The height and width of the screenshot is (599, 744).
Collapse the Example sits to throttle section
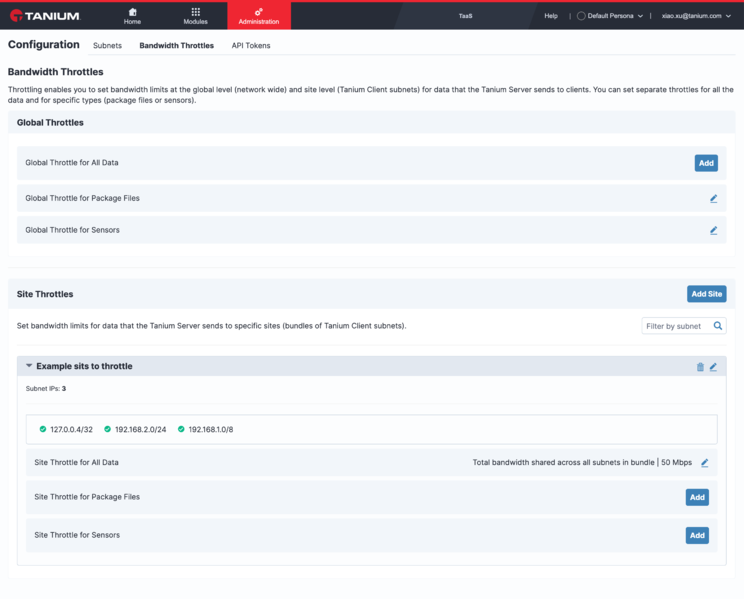click(29, 365)
